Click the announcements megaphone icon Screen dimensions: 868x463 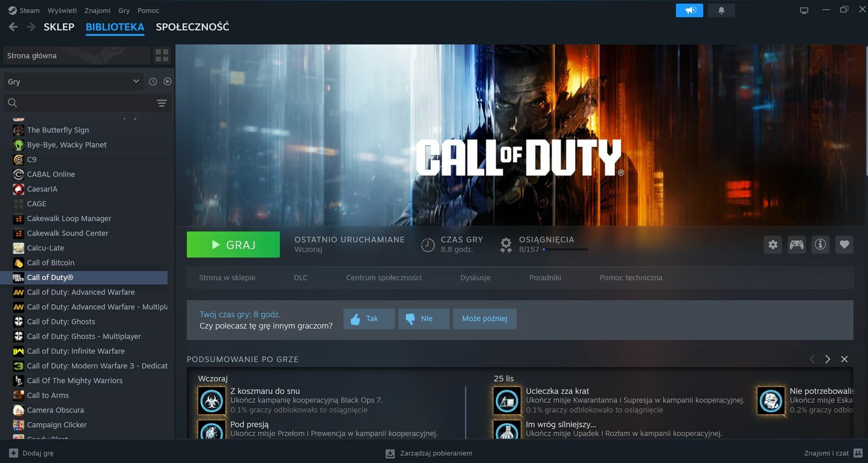[x=689, y=10]
